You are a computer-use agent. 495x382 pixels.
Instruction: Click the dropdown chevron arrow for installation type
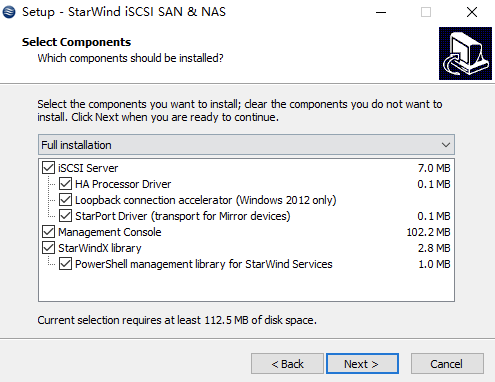(446, 145)
